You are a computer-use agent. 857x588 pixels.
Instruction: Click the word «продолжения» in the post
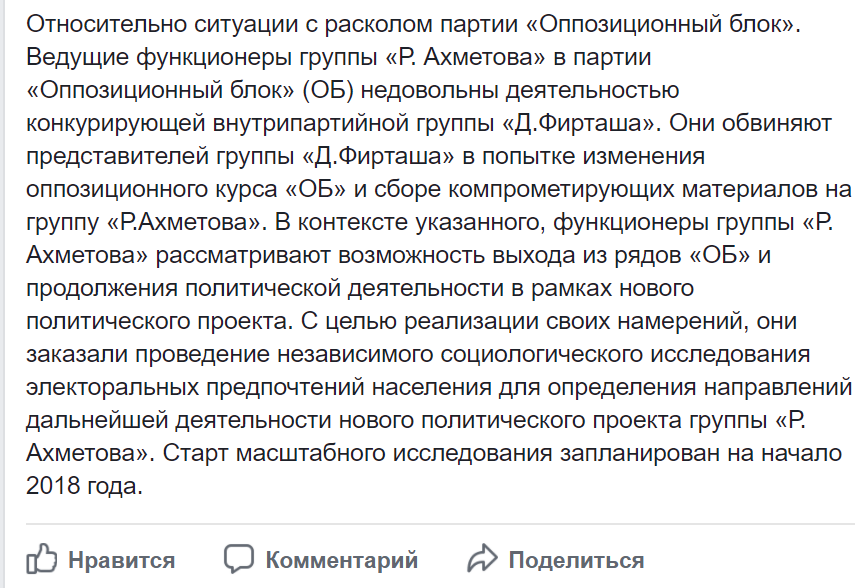point(102,289)
